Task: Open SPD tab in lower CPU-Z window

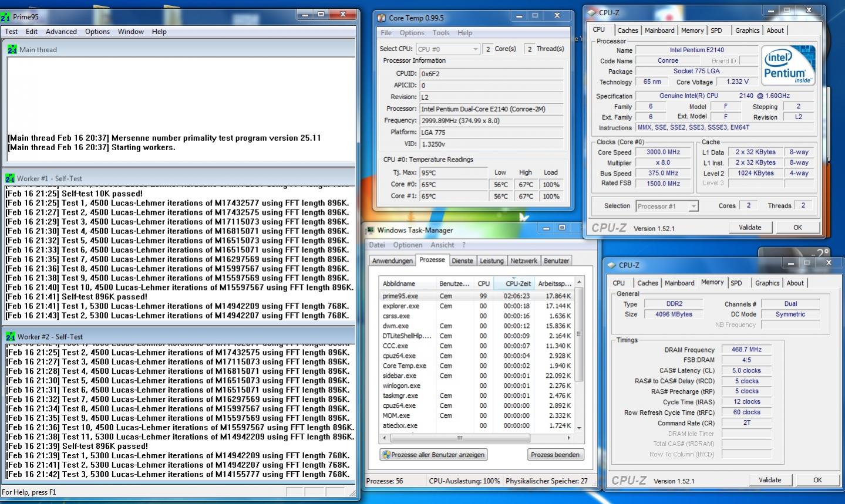Action: click(736, 283)
